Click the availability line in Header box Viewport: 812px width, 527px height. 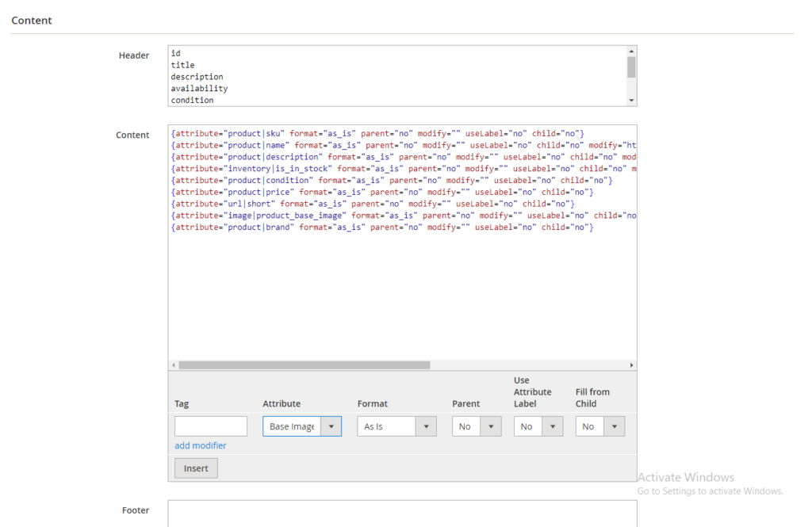199,89
